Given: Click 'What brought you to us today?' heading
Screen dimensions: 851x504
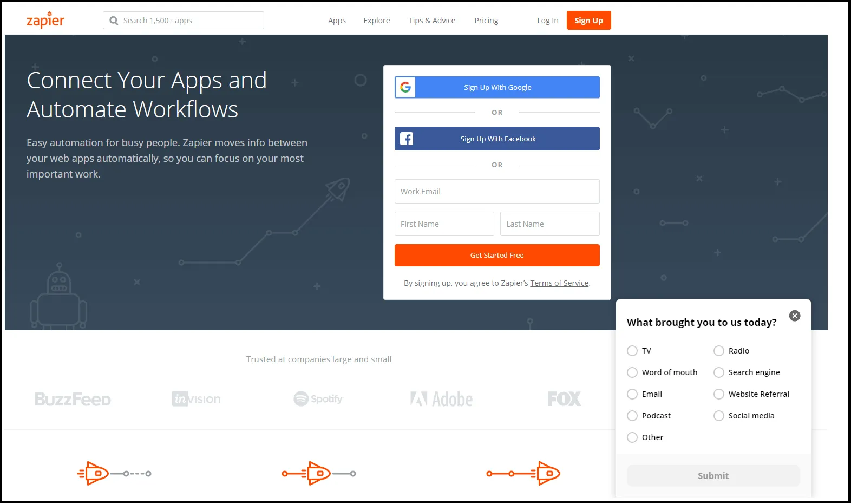Looking at the screenshot, I should (702, 323).
